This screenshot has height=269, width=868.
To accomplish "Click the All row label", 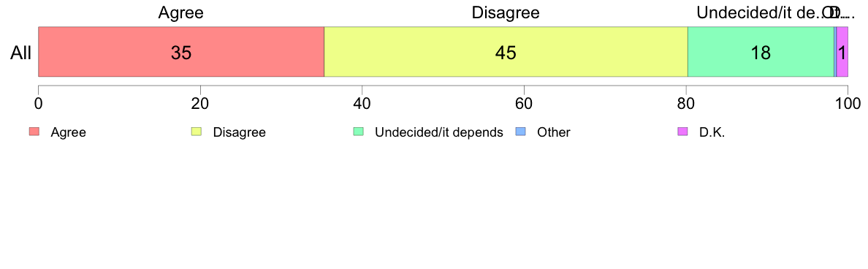I will click(21, 53).
